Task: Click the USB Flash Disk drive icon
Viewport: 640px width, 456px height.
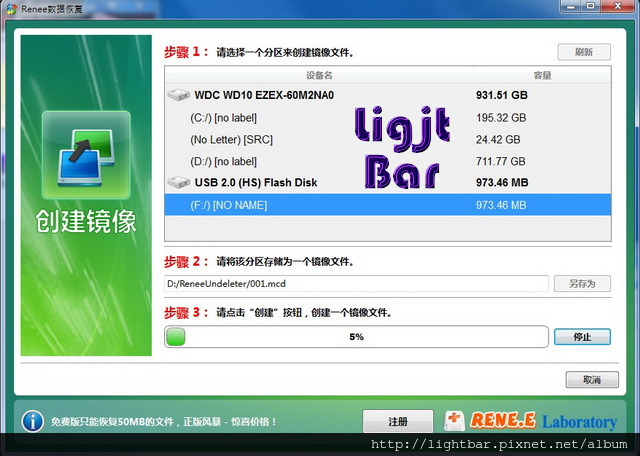Action: 179,182
